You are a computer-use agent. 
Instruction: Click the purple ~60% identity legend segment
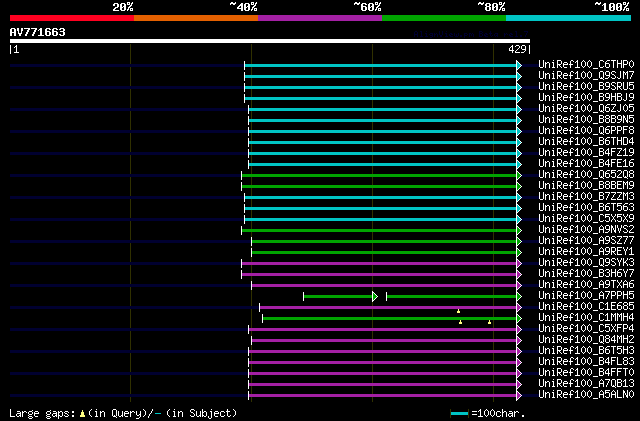[x=320, y=18]
